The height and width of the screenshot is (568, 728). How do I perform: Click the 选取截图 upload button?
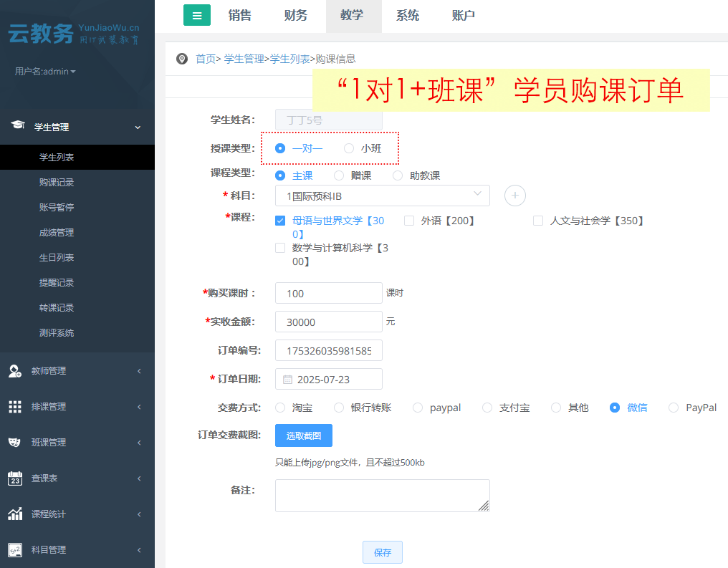point(303,435)
